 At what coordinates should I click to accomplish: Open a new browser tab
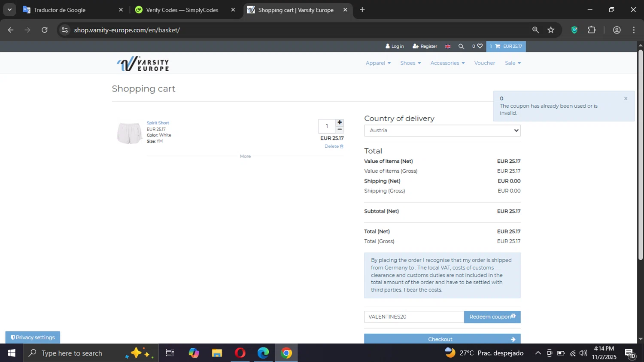[362, 10]
